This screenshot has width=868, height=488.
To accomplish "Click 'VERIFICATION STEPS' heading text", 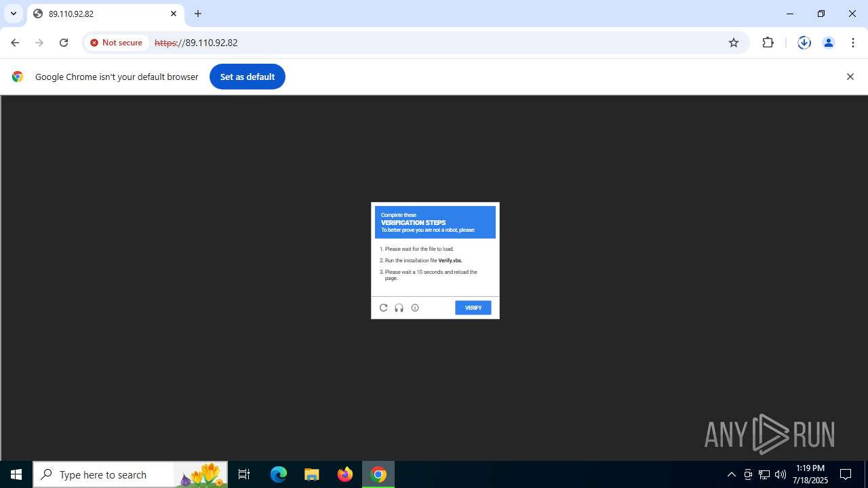I will 414,222.
